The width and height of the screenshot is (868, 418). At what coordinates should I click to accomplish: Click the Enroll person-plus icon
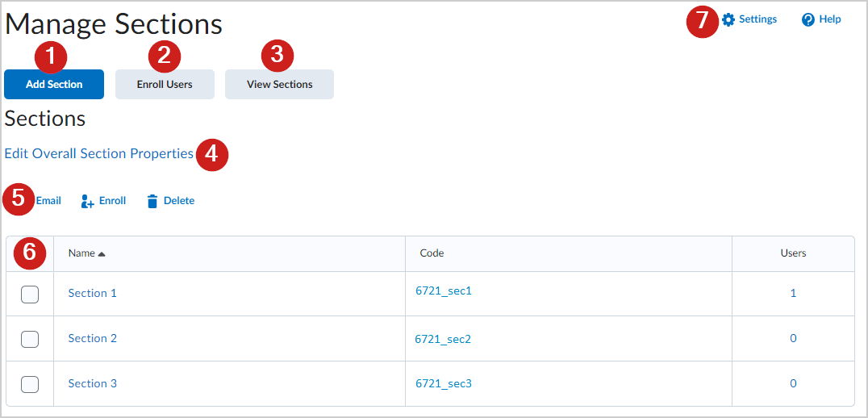(88, 202)
